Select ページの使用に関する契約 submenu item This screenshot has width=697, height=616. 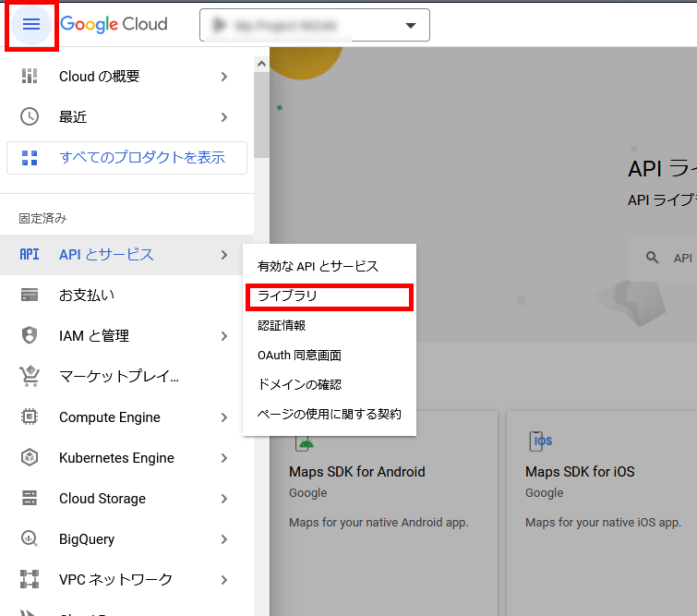330,414
